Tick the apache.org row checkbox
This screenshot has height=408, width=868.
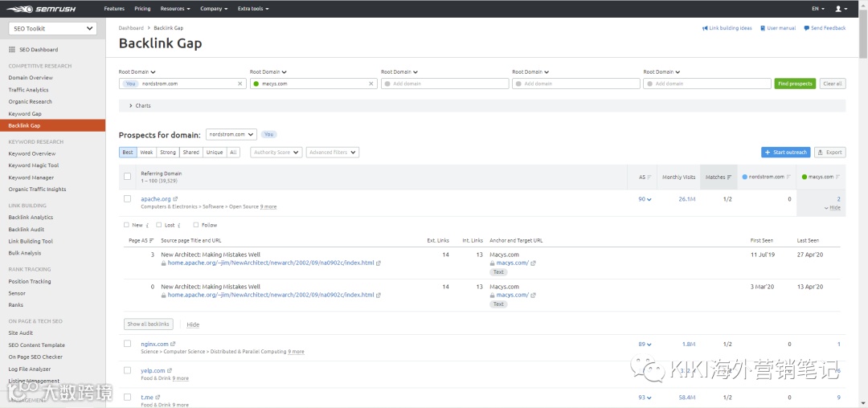[127, 198]
